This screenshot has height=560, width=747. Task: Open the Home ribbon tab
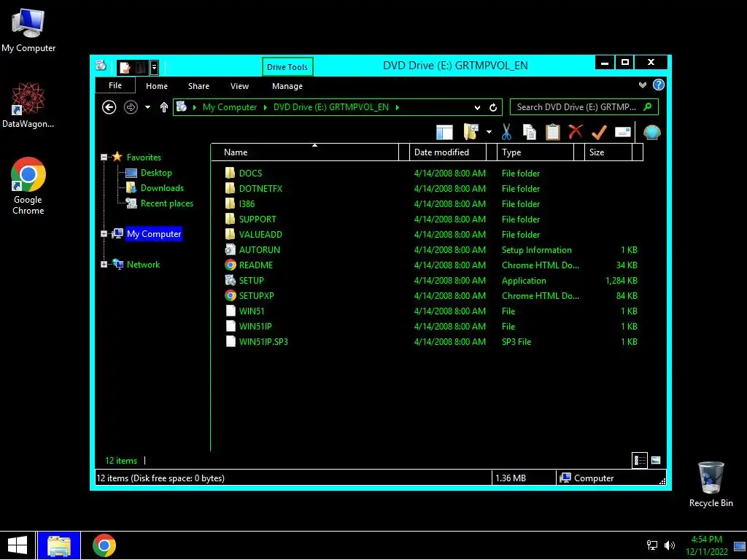point(157,86)
